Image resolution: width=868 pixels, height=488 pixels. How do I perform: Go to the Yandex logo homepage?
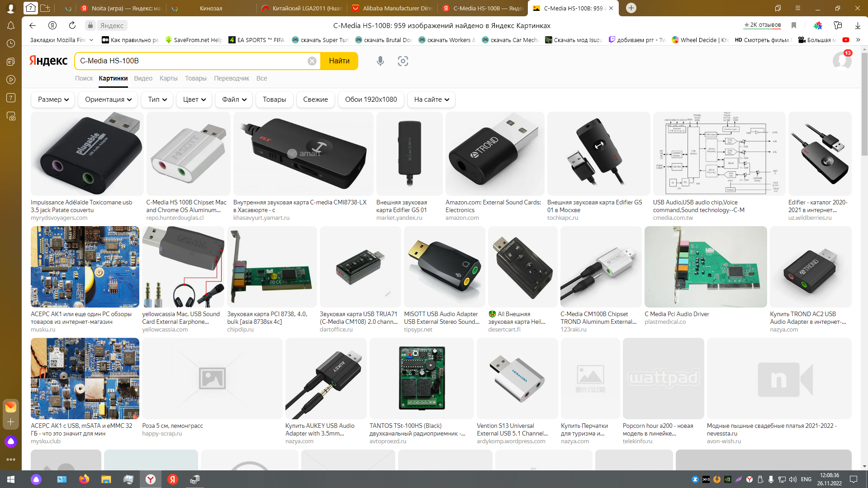(48, 61)
